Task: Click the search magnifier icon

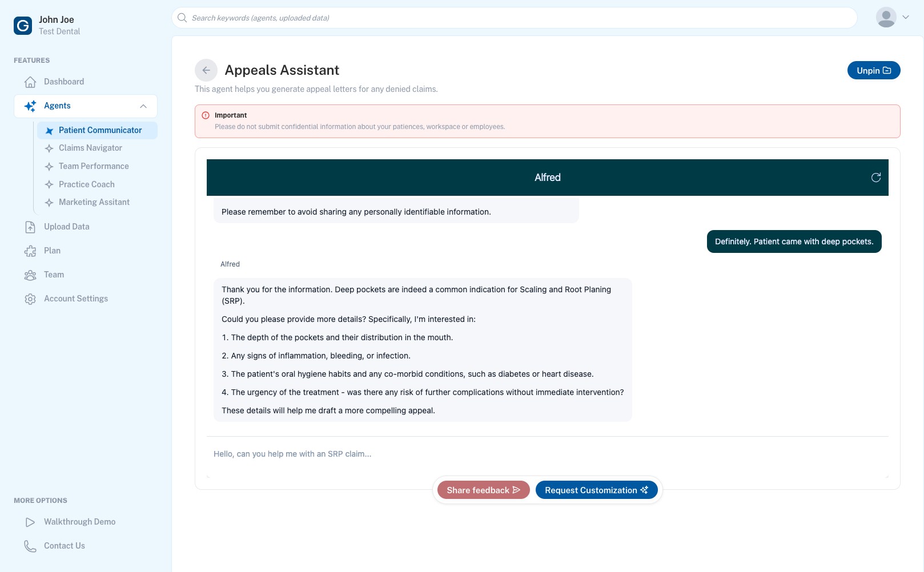Action: coord(182,18)
